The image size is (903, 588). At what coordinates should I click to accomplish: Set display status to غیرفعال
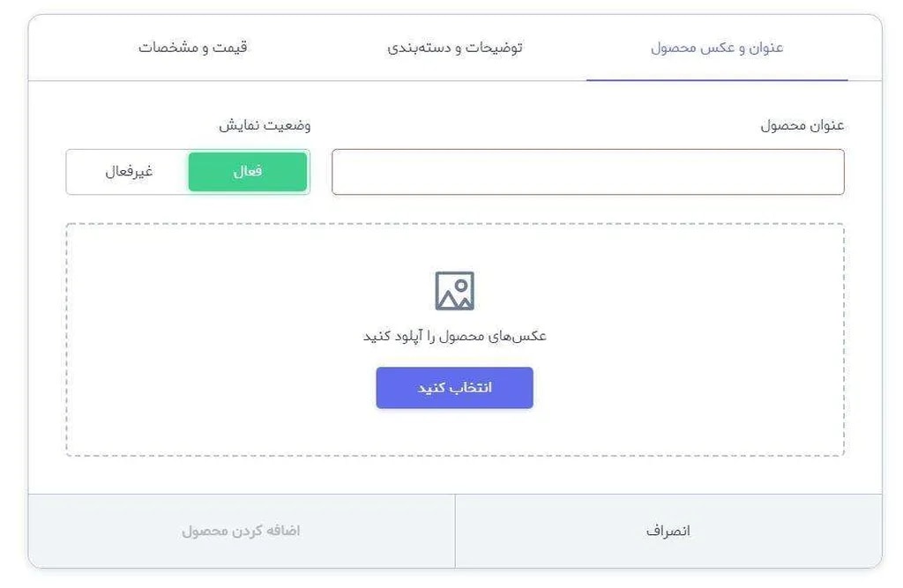click(x=129, y=172)
